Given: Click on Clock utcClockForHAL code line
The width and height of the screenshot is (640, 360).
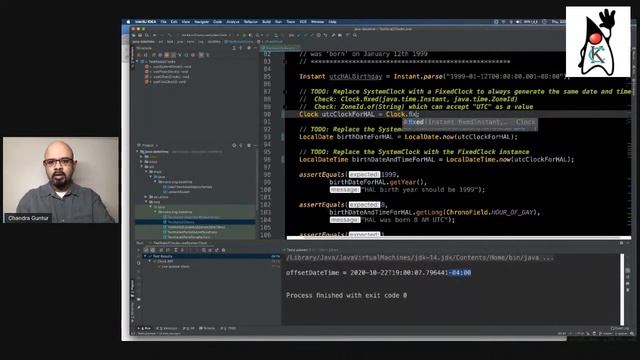Looking at the screenshot, I should [359, 114].
